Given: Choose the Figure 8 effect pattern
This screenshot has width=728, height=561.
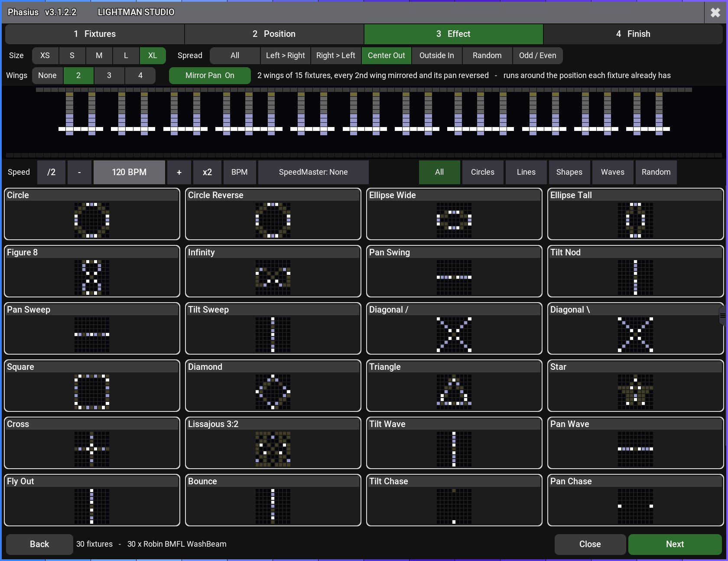Looking at the screenshot, I should point(92,271).
